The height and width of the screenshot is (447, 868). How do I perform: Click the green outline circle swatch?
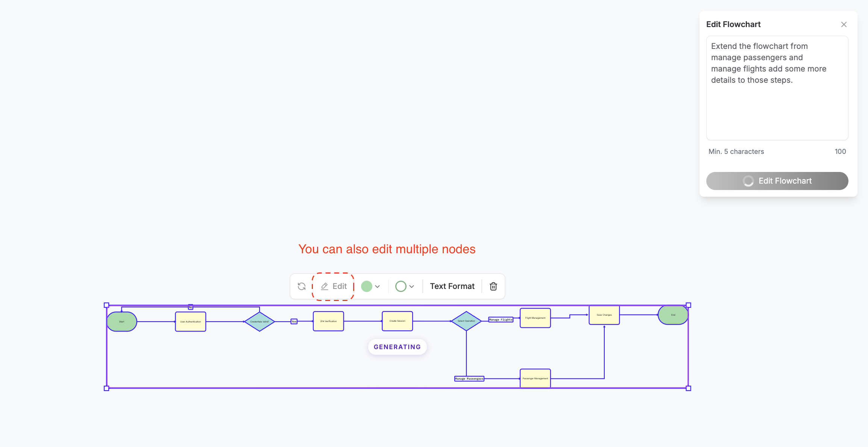pos(401,286)
